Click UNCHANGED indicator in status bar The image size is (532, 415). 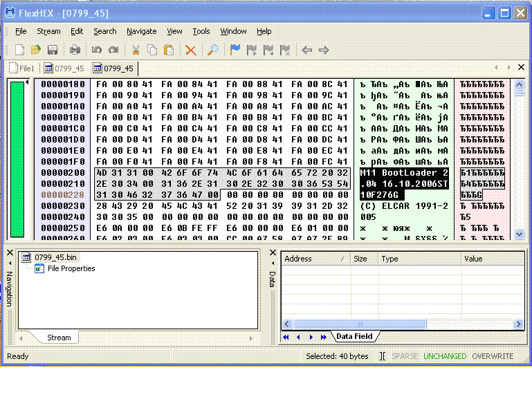click(445, 356)
